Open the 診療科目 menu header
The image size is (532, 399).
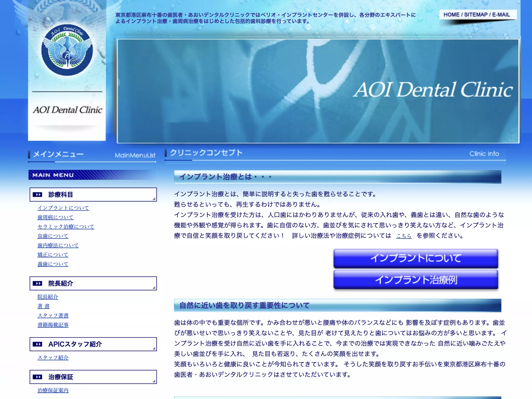[93, 195]
